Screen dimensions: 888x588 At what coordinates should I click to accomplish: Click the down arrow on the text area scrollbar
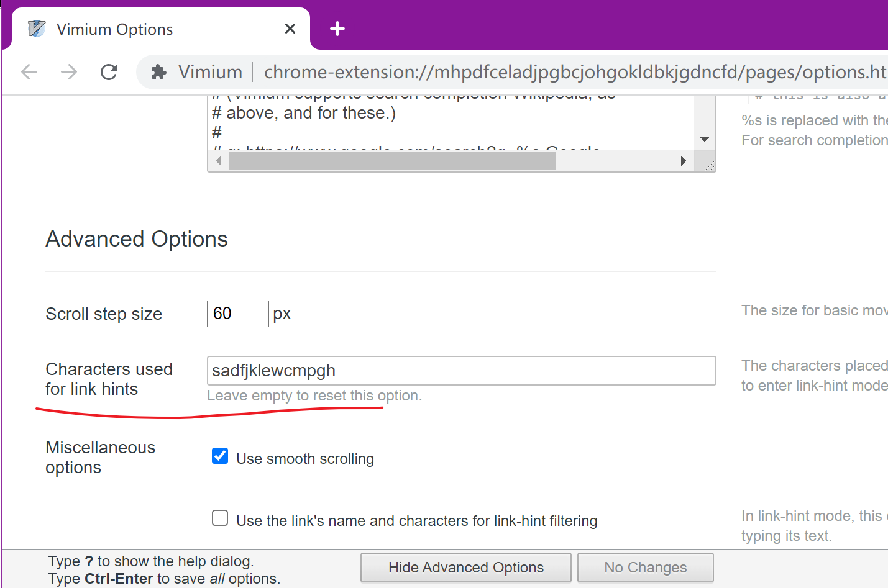704,138
